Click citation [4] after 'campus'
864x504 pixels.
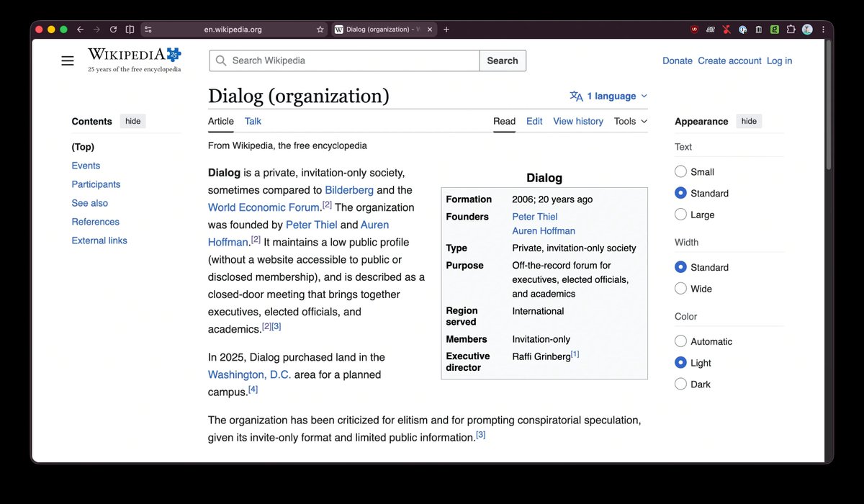(253, 390)
